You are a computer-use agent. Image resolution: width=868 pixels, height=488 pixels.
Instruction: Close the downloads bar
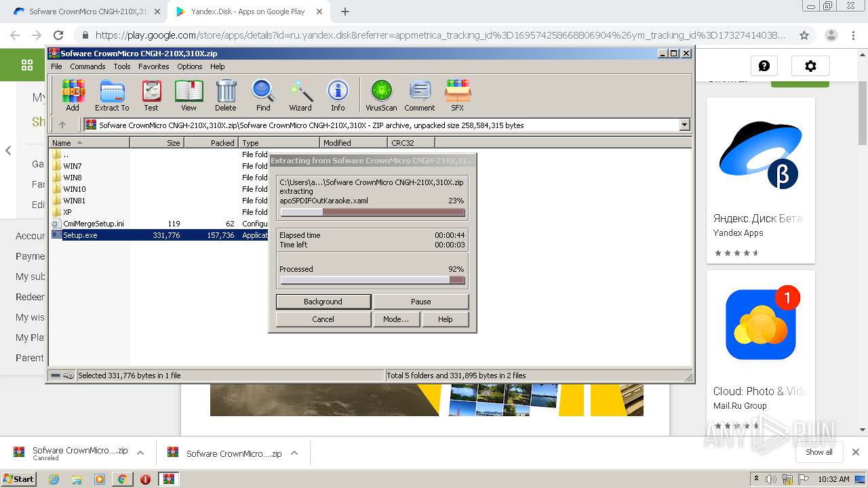coord(856,452)
